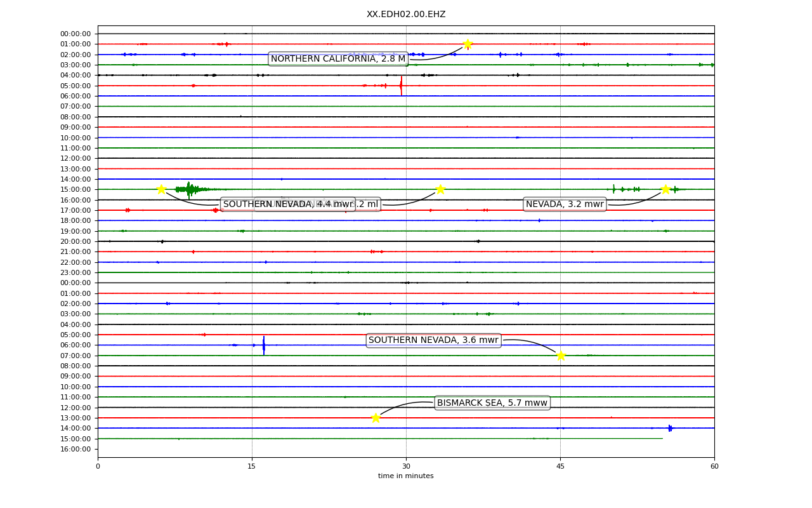This screenshot has width=812, height=508.
Task: Click the 30 tick label on the x-axis
Action: pyautogui.click(x=406, y=467)
